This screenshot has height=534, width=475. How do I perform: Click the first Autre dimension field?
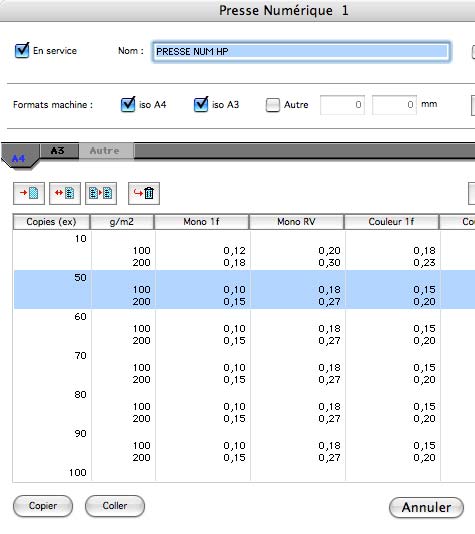tap(342, 105)
